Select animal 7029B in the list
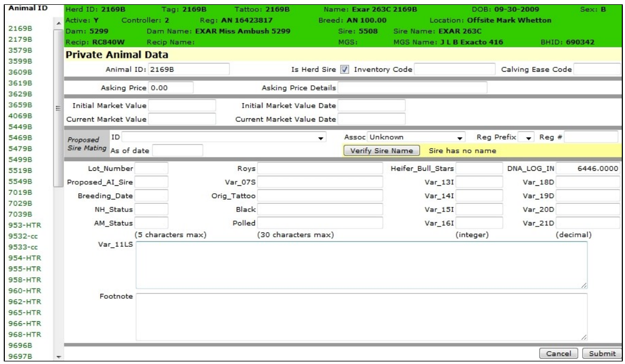Image resolution: width=625 pixels, height=364 pixels. point(20,203)
